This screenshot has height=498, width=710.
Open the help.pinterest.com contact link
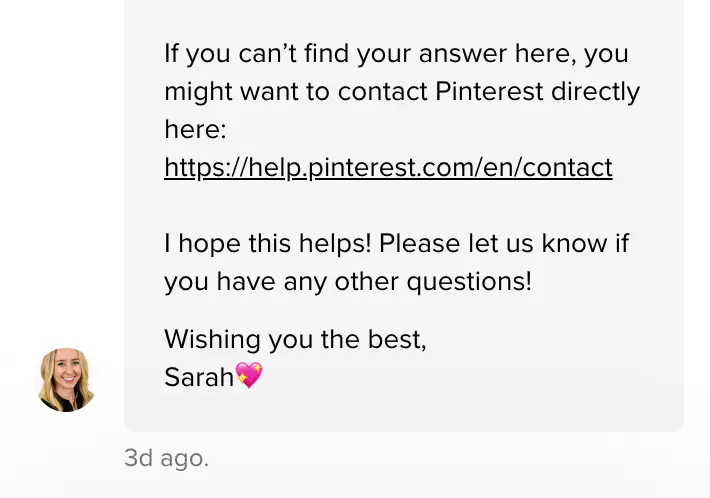tap(387, 167)
